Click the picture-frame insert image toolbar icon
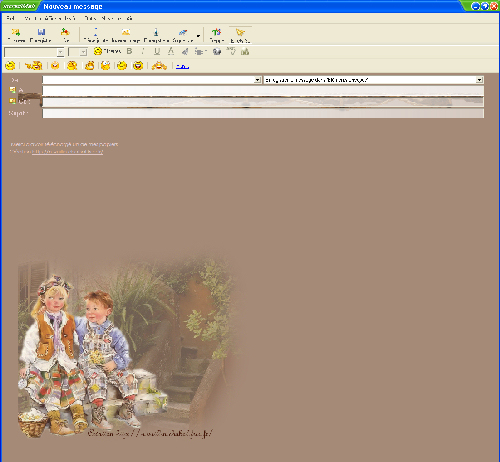 [126, 32]
